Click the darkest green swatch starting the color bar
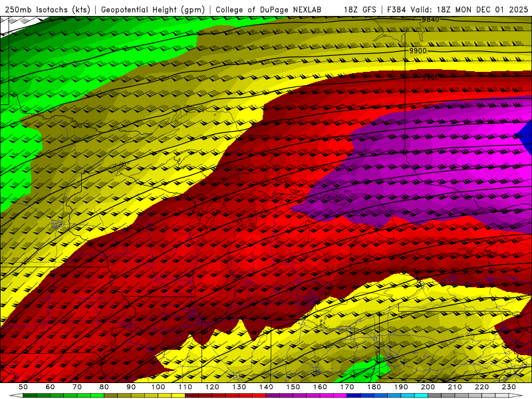The width and height of the screenshot is (532, 399). [x=30, y=396]
